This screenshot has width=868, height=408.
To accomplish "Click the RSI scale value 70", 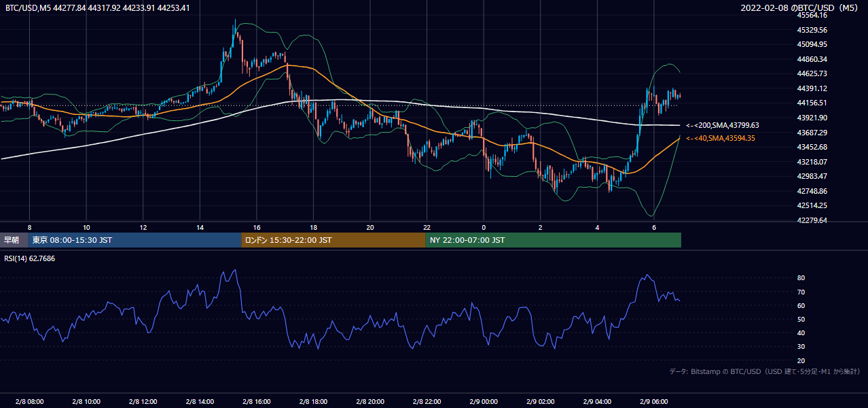I will [x=801, y=292].
